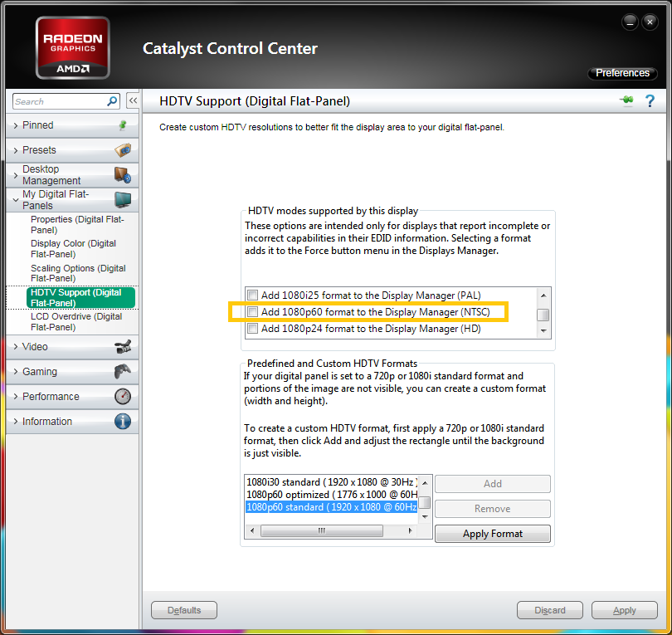672x635 pixels.
Task: Open LCD Overdrive (Digital Flat-Panel) page
Action: (76, 321)
